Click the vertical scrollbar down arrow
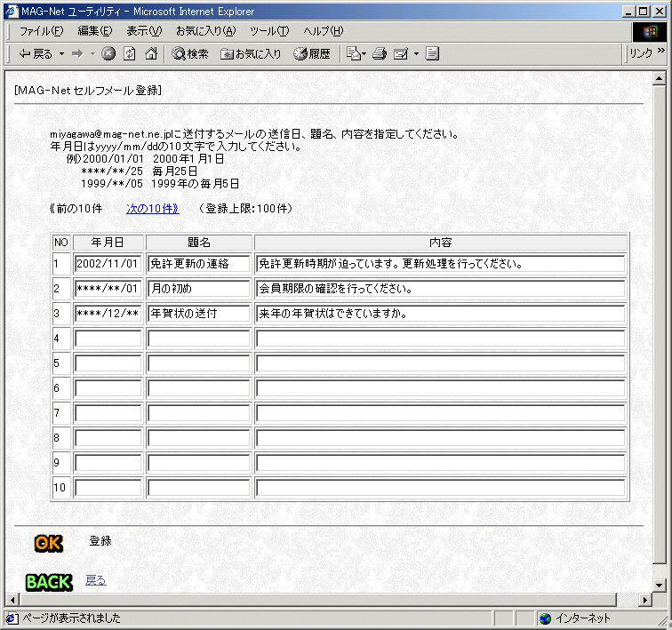Screen dimensions: 672x630 (659, 586)
